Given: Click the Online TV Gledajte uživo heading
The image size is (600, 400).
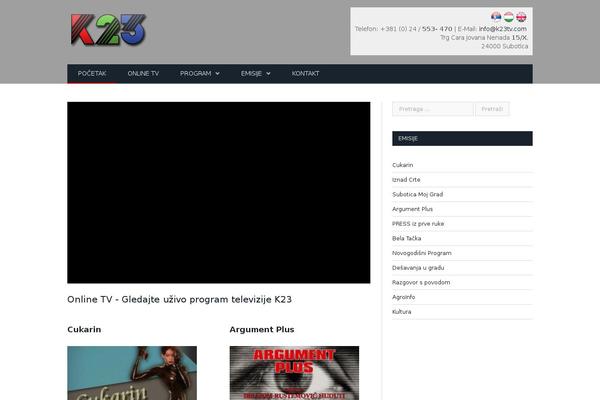Looking at the screenshot, I should pyautogui.click(x=179, y=299).
